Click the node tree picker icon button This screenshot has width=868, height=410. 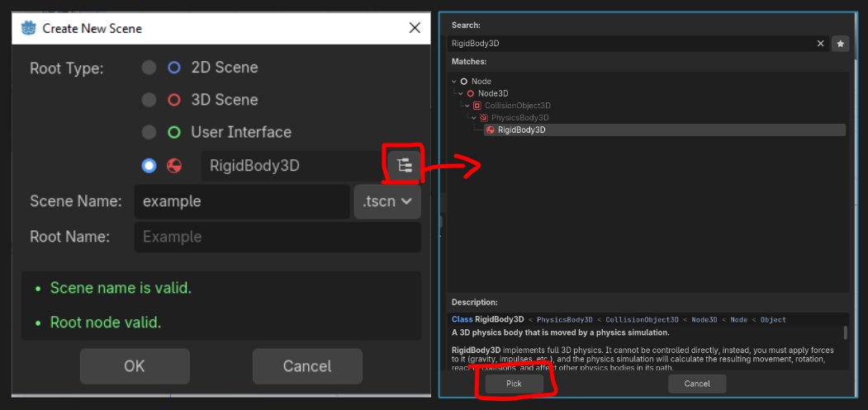404,165
